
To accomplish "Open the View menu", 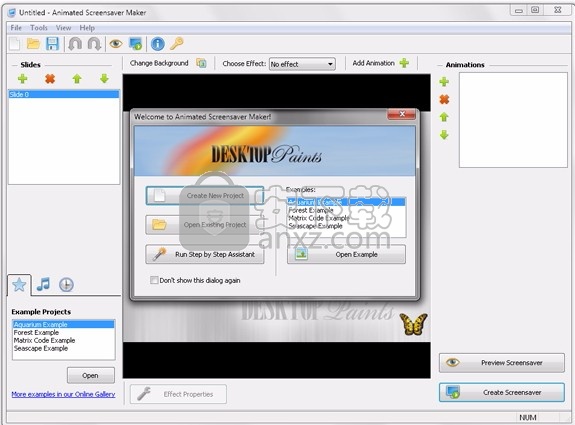I will [63, 28].
